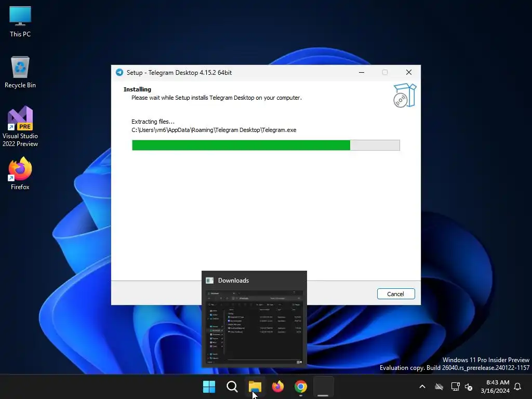Click the muted volume tray icon
This screenshot has height=399, width=532.
tap(469, 387)
